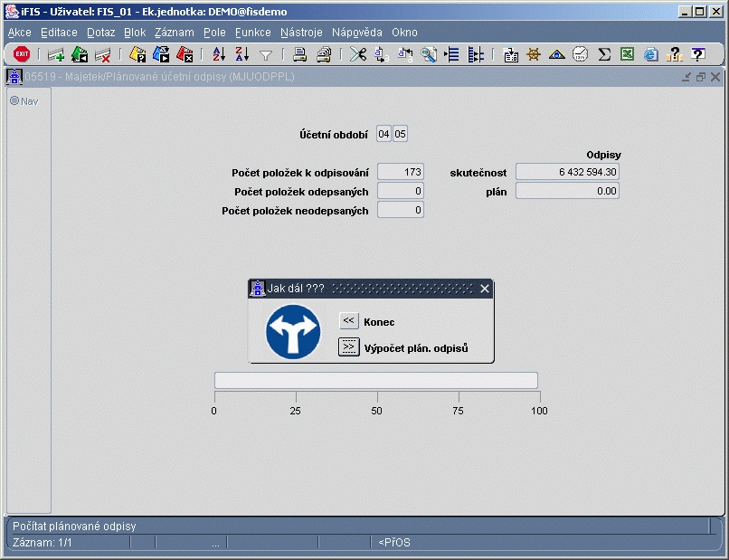Open the Akce menu
This screenshot has width=729, height=560.
20,33
